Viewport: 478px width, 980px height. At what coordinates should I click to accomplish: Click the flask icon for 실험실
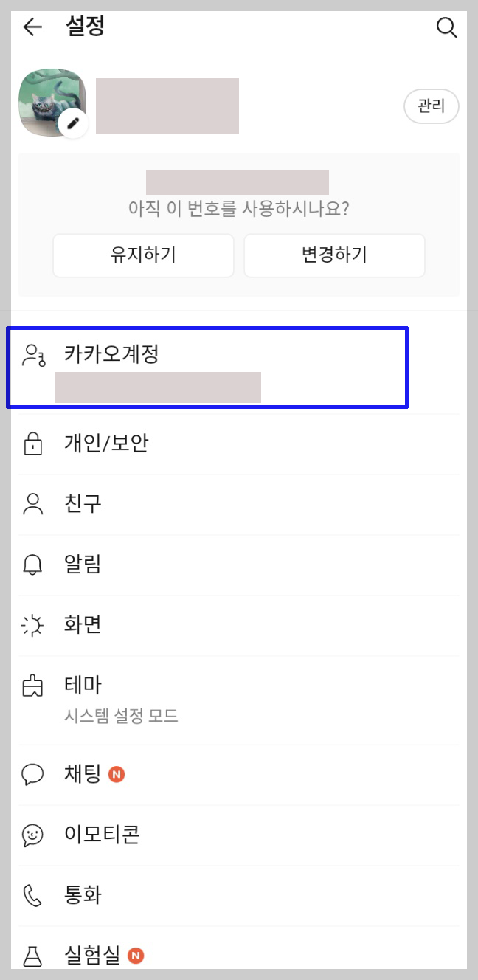(32, 956)
